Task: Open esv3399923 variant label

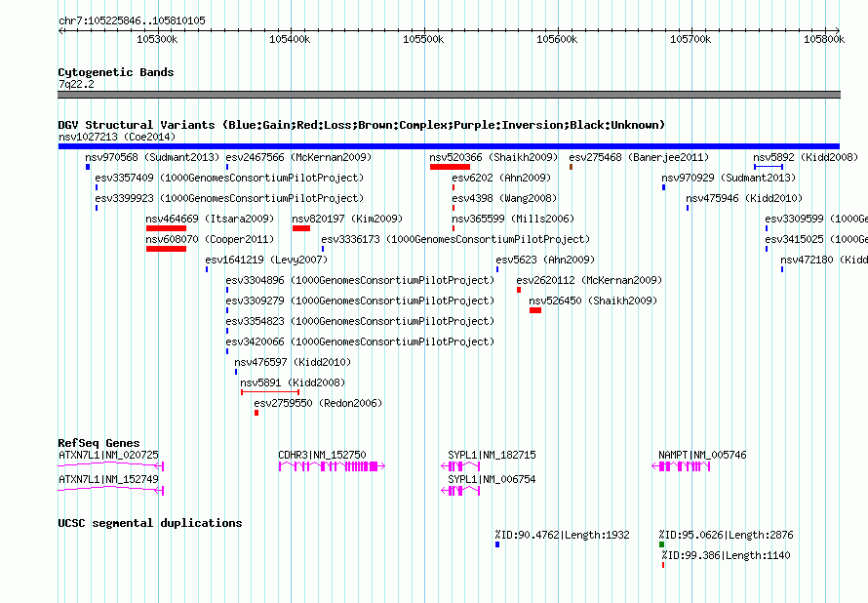Action: click(229, 198)
